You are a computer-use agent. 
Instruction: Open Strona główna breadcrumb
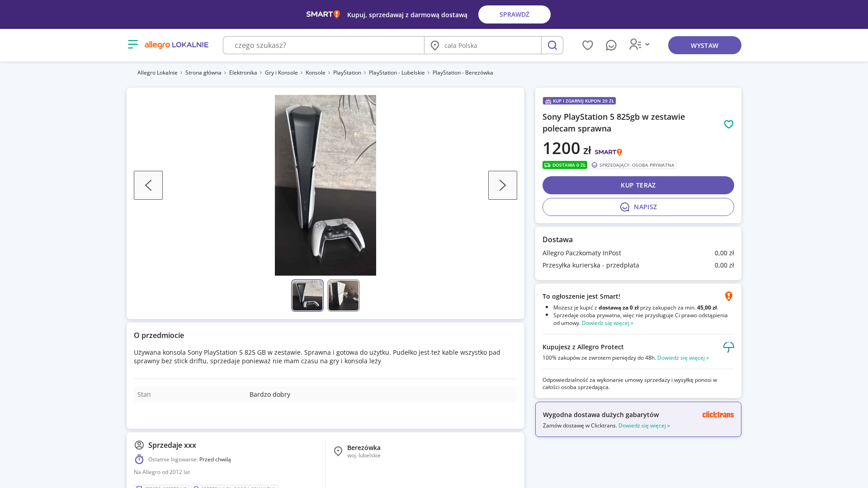coord(203,72)
